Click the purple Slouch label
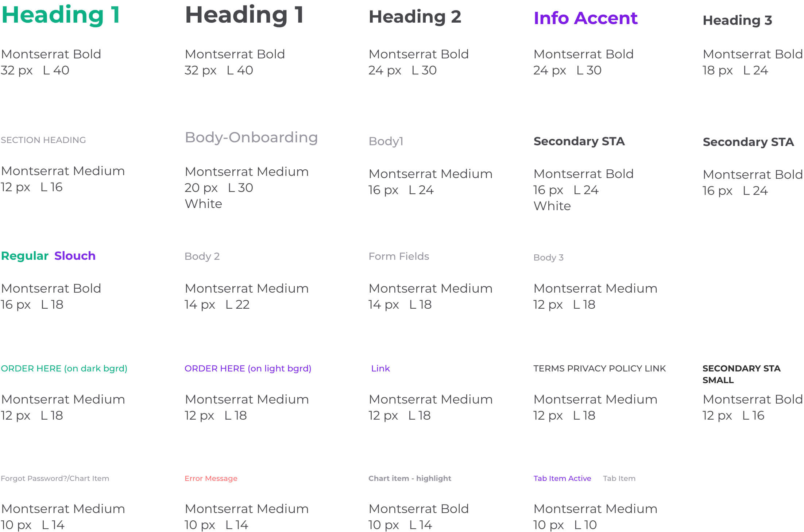The image size is (804, 532). (75, 256)
